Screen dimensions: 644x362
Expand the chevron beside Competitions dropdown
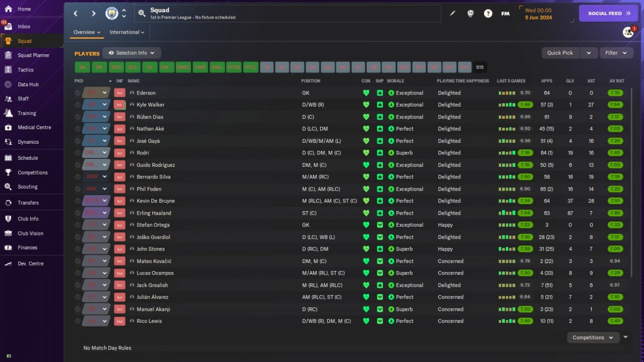point(625,337)
